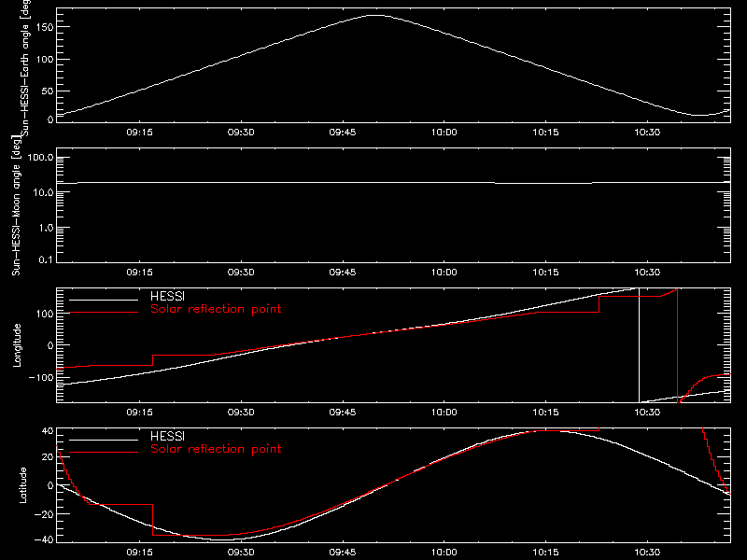This screenshot has height=560, width=747.
Task: Click white vertical wrap line in Longitude plot
Action: tap(639, 345)
